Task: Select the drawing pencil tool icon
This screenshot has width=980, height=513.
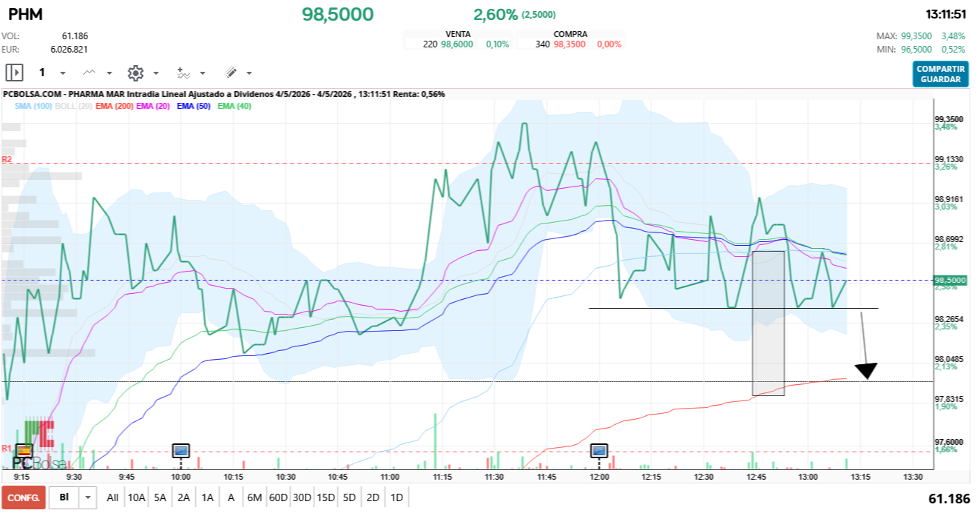Action: (231, 73)
